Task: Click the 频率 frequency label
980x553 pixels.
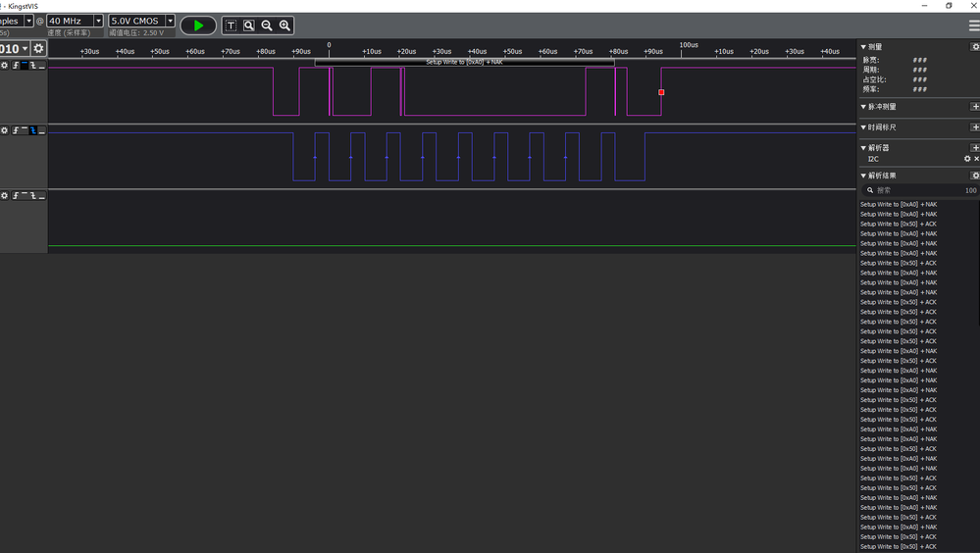Action: point(871,89)
